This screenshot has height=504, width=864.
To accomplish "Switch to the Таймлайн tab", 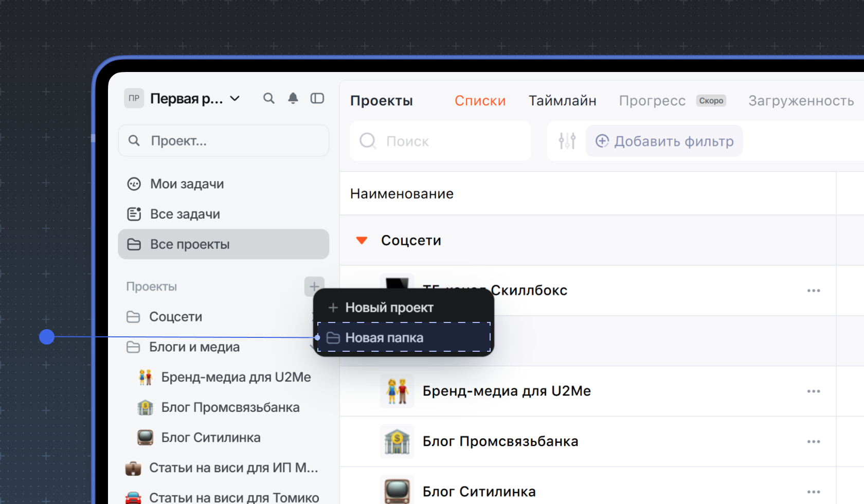I will 562,101.
